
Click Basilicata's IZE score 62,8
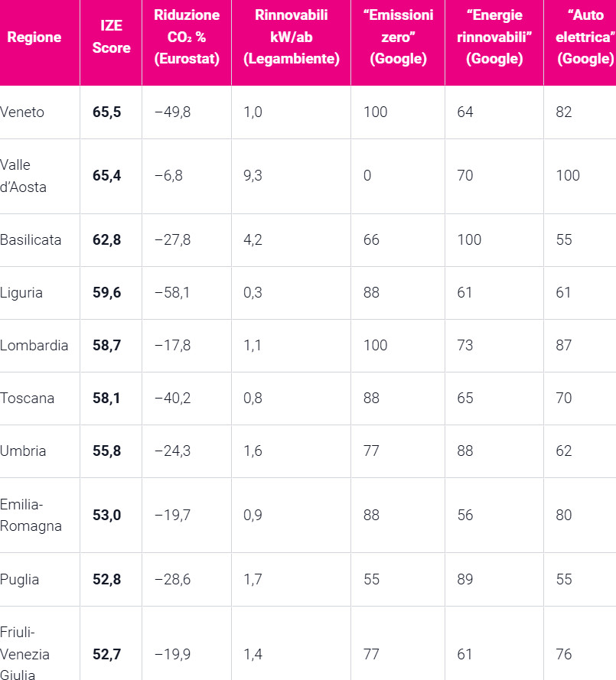click(x=106, y=240)
